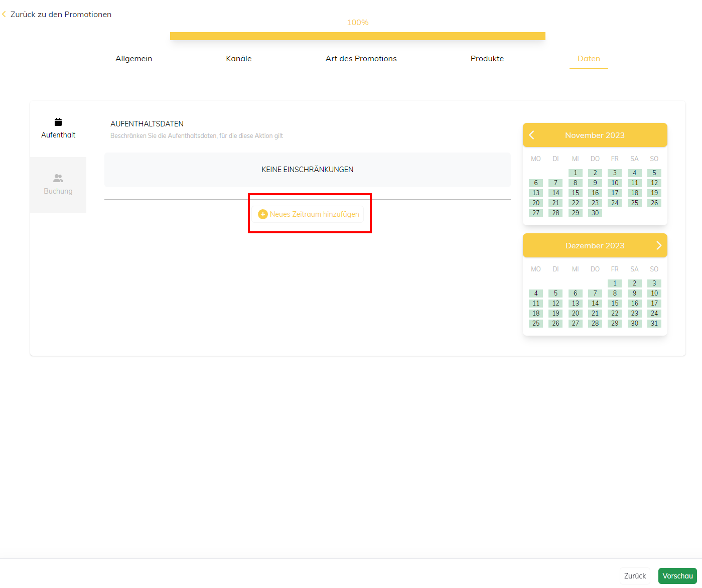Click the Zurück button at bottom
This screenshot has width=702, height=588.
(x=635, y=576)
